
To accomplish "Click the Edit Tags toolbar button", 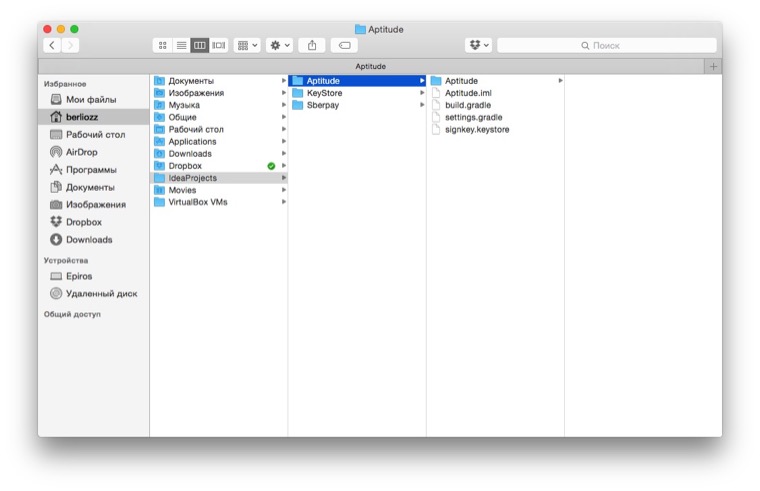I will click(344, 45).
